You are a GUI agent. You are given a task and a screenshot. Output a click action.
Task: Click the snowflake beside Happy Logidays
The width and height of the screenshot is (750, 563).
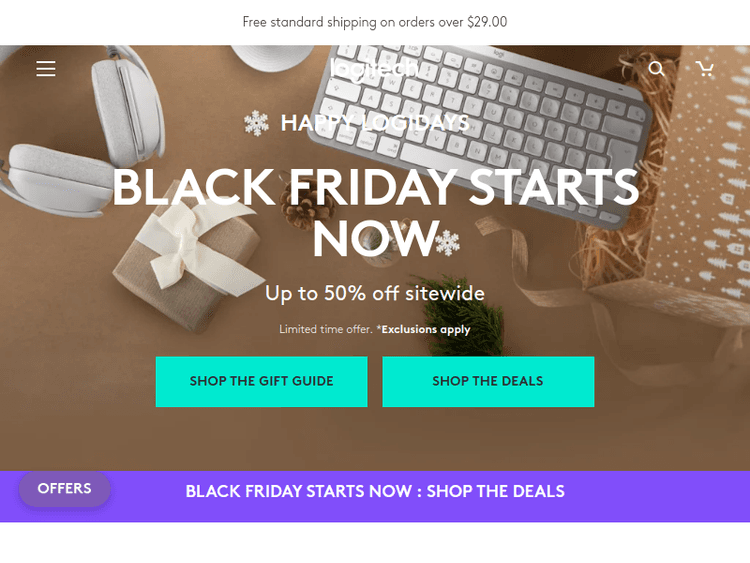256,123
